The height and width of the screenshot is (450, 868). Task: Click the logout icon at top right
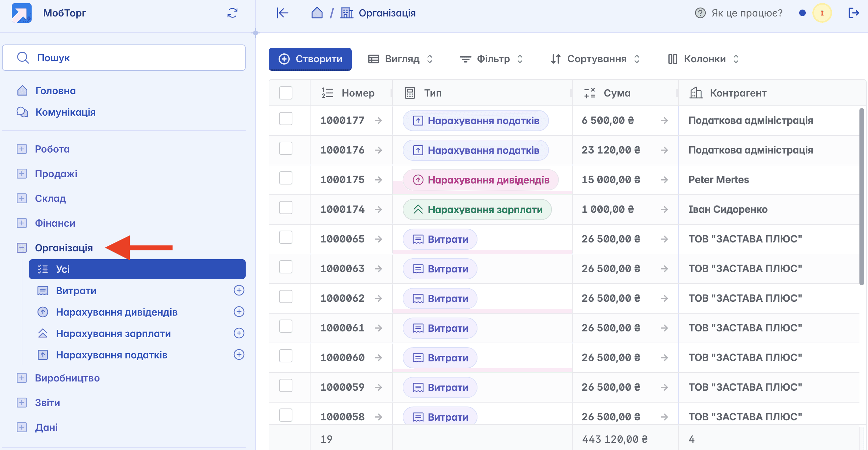(853, 13)
